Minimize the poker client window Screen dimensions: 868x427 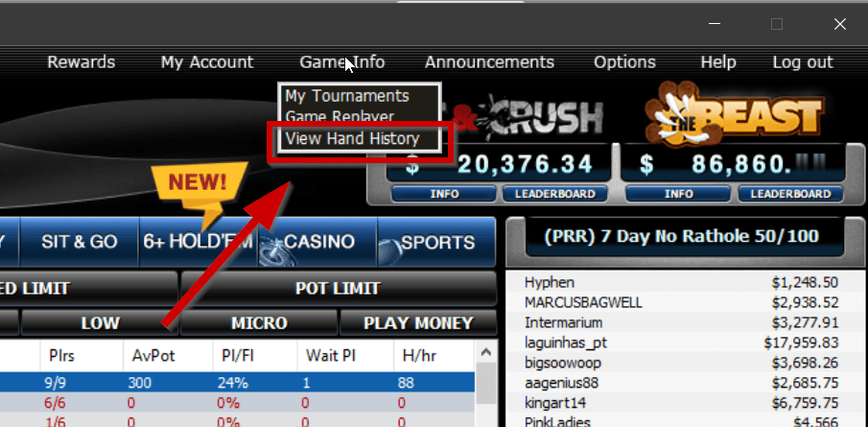(715, 24)
